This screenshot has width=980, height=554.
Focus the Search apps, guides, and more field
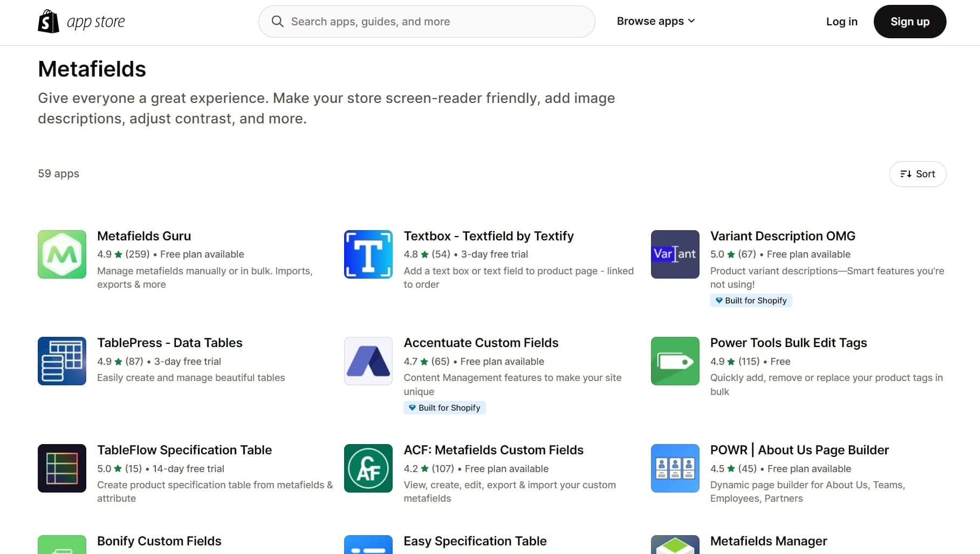point(427,22)
